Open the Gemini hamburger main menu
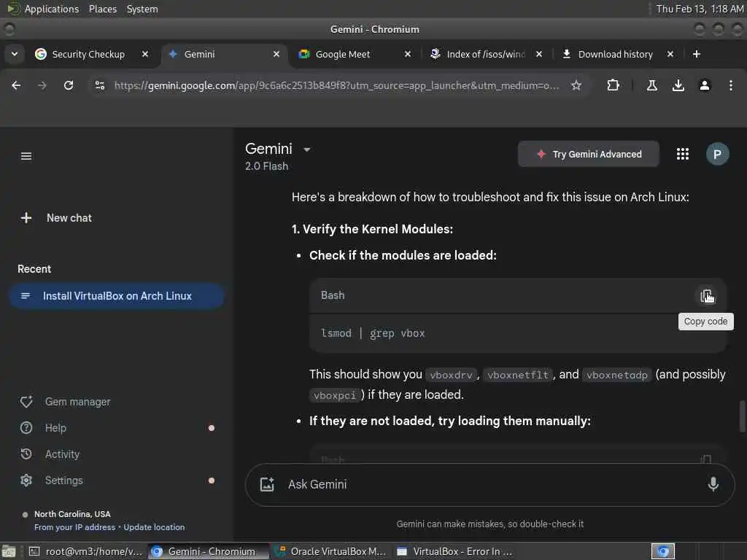 click(x=26, y=156)
